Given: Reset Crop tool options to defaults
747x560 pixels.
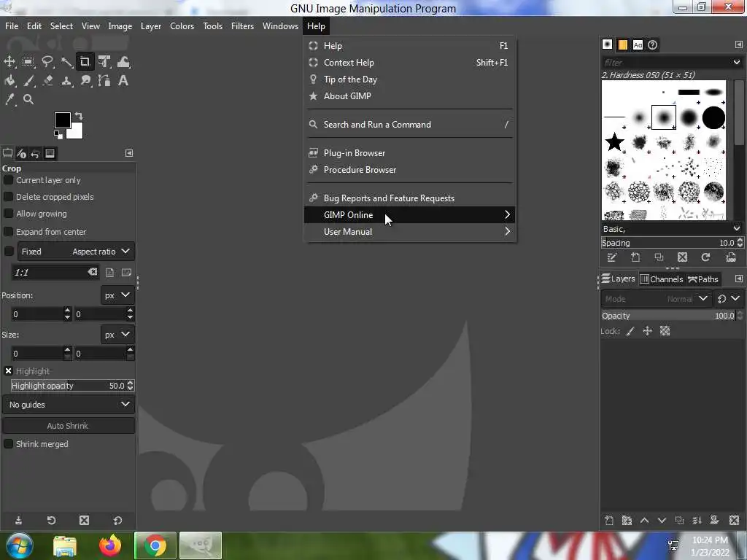Looking at the screenshot, I should (117, 521).
